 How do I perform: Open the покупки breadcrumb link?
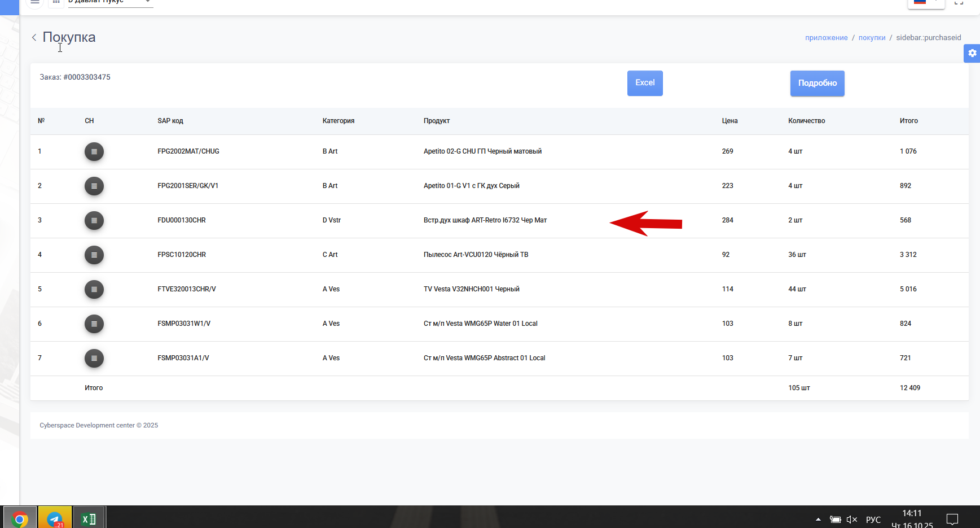pos(872,38)
